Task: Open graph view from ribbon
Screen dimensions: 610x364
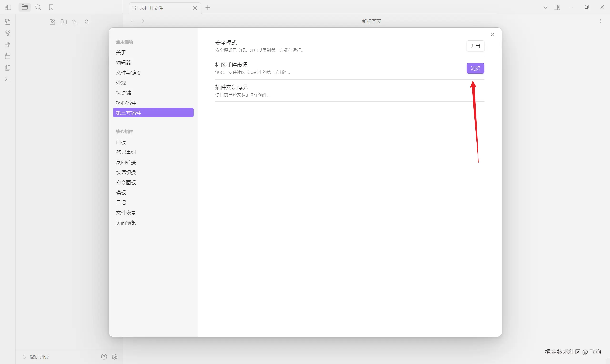Action: pos(8,33)
